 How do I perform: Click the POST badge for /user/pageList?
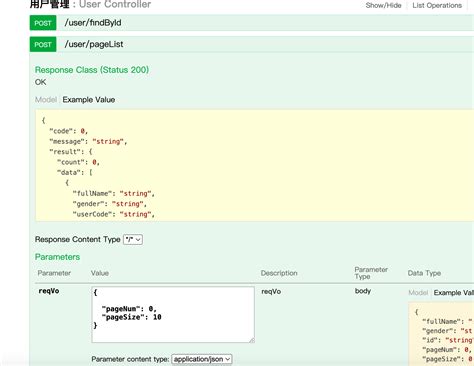(43, 44)
